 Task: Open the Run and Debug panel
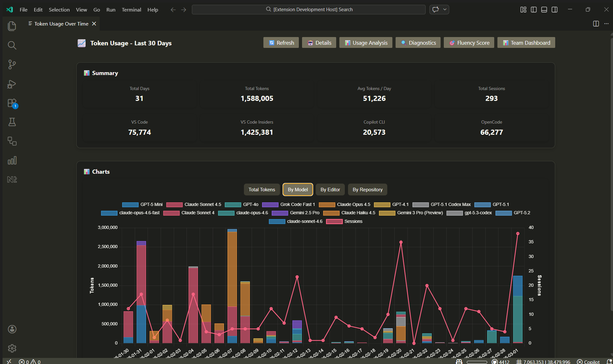coord(12,84)
